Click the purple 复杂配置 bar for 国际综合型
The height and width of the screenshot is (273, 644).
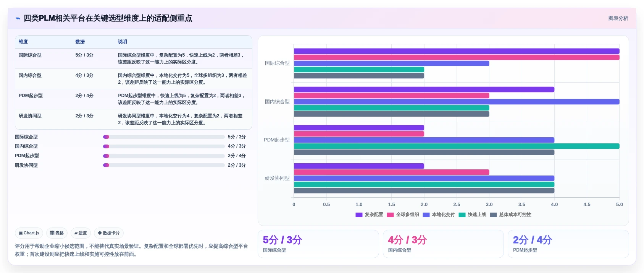click(457, 51)
